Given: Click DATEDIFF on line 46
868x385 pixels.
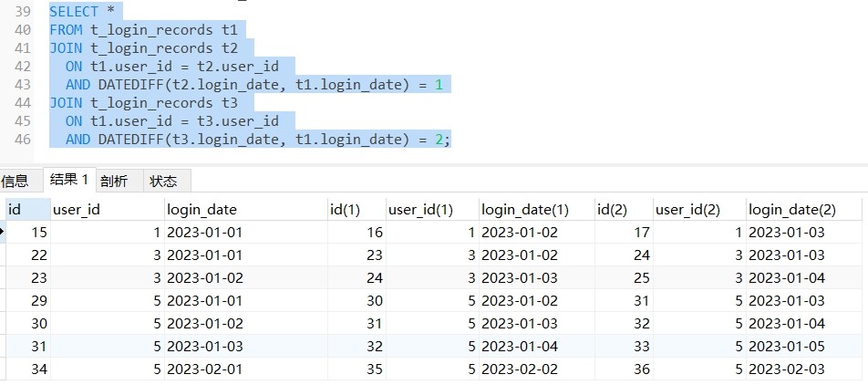Looking at the screenshot, I should click(130, 139).
